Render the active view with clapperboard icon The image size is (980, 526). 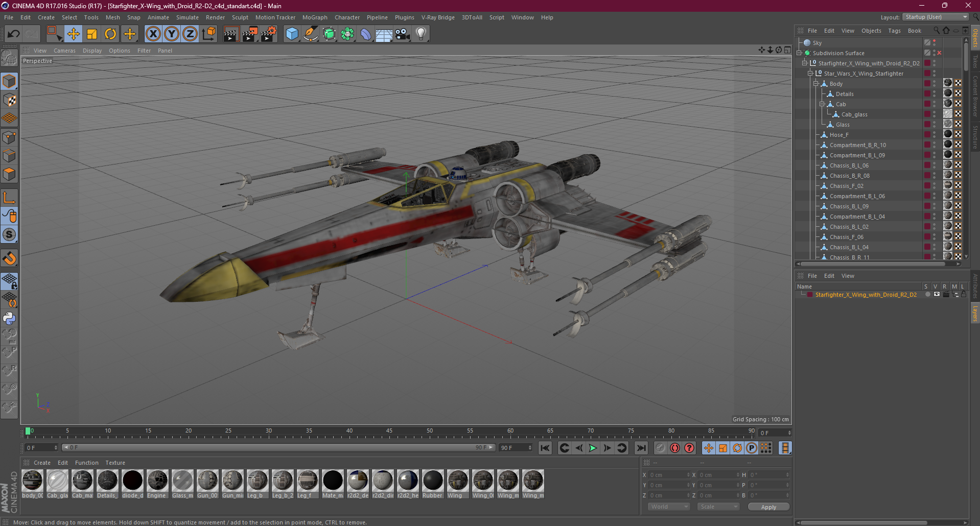(x=231, y=34)
